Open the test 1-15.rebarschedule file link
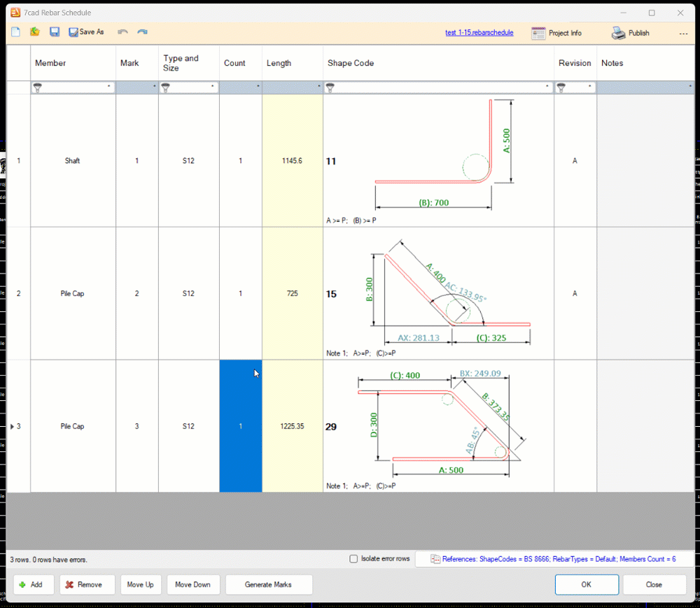The image size is (700, 608). click(x=479, y=33)
